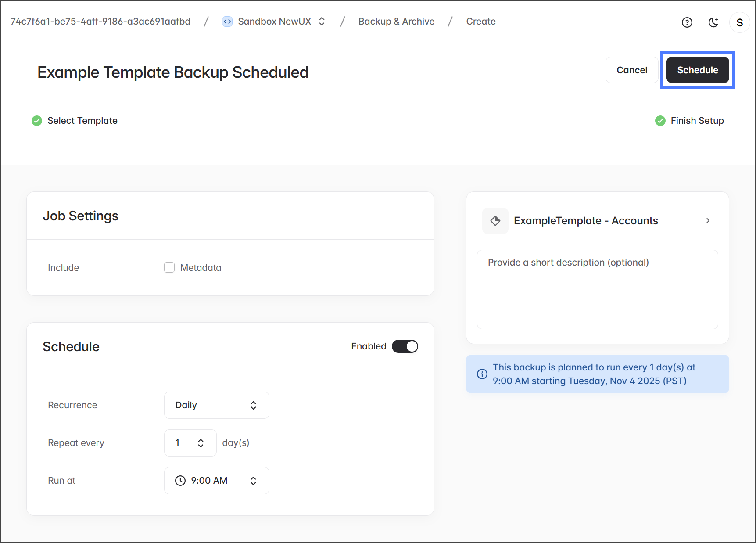
Task: Open the user avatar S menu
Action: pos(739,22)
